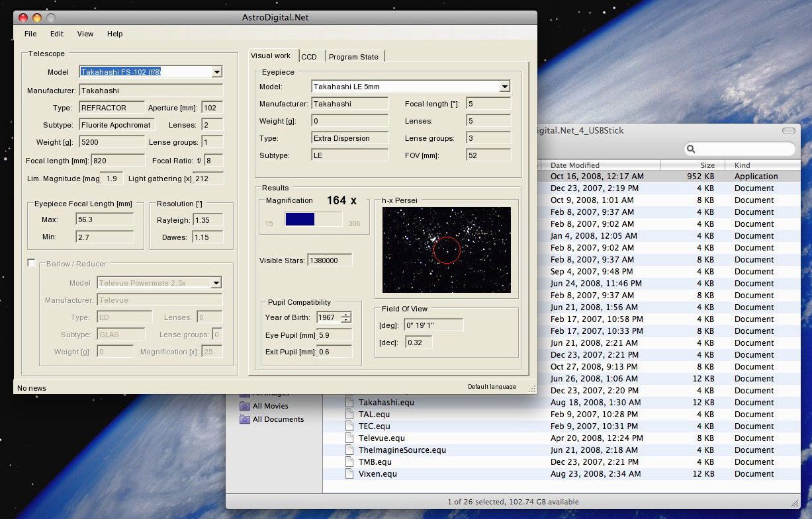Click the Vixen.equ file icon
The width and height of the screenshot is (812, 519).
tap(349, 473)
